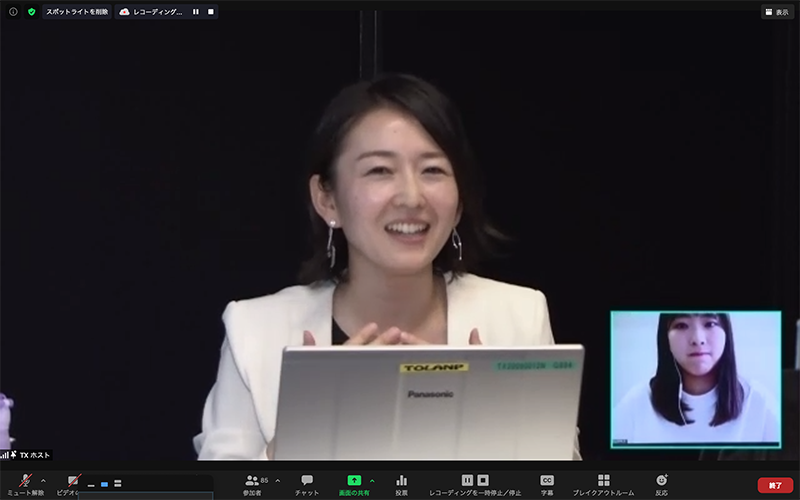Click the red End (終了) button
The image size is (800, 500).
pyautogui.click(x=775, y=485)
